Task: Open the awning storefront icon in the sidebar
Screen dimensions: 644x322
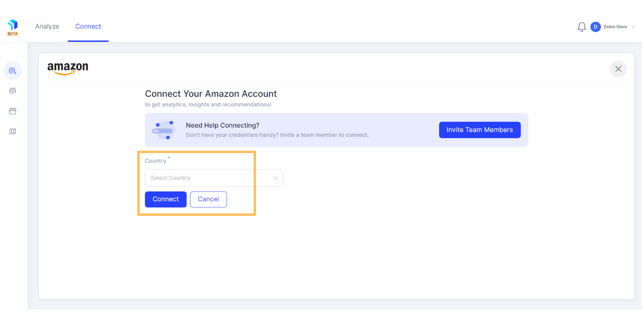Action: 13,111
